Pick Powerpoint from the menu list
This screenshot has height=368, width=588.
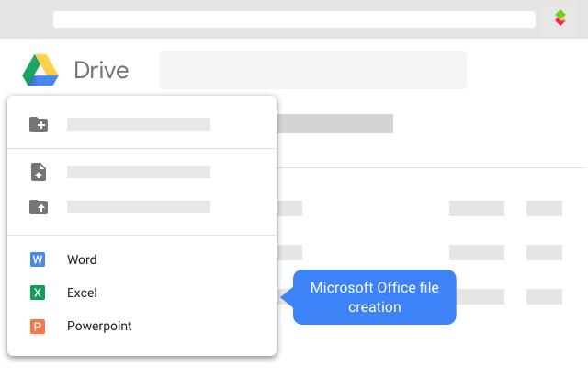[x=99, y=326]
